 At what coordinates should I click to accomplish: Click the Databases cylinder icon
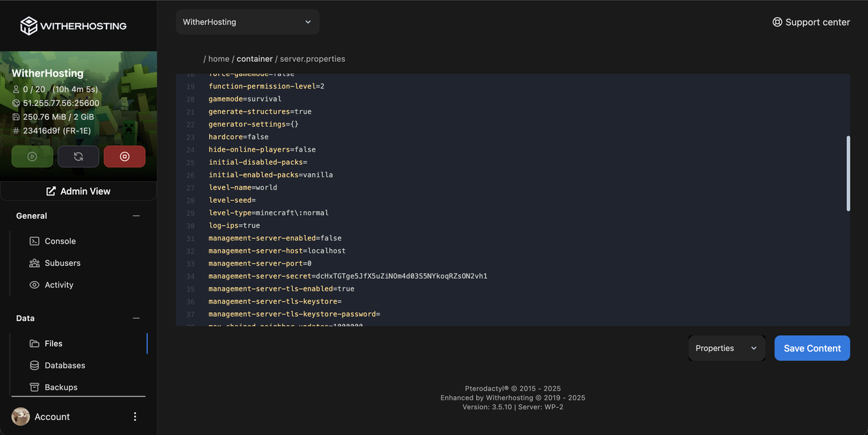(x=35, y=365)
